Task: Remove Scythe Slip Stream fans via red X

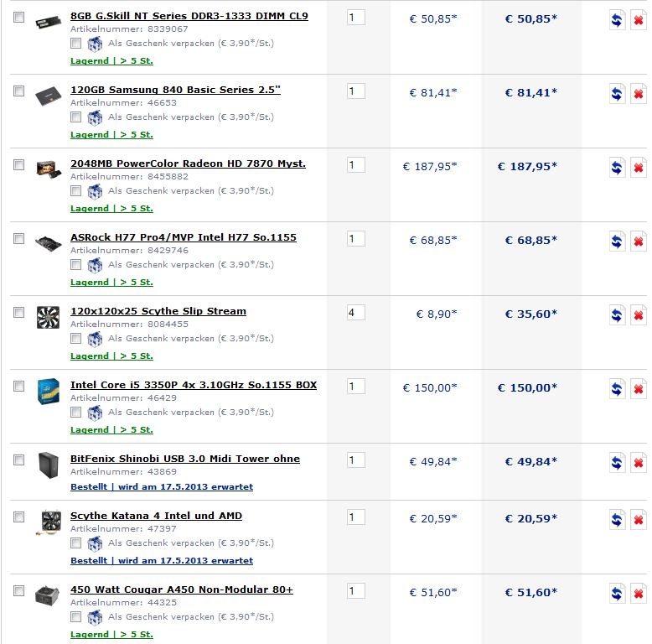Action: [x=639, y=315]
